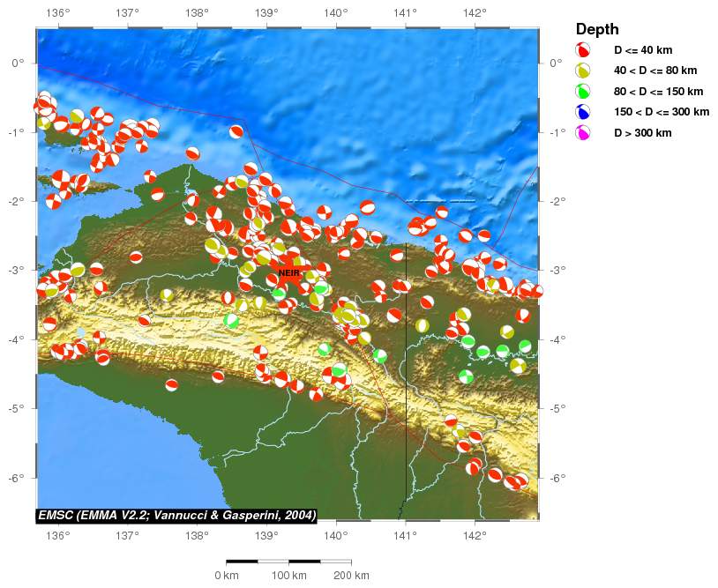
Task: Click the isolated red beachball near 137.6°, -4.7°
Action: tap(172, 384)
